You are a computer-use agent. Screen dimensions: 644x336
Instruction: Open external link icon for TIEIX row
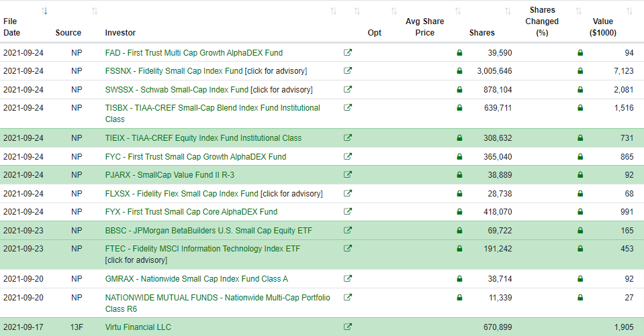[347, 138]
